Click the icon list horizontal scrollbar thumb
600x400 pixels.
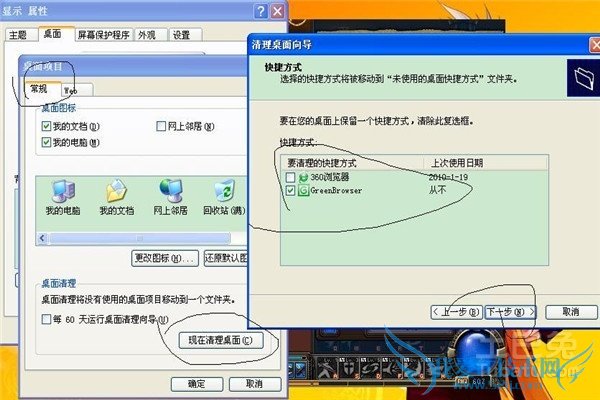click(140, 238)
